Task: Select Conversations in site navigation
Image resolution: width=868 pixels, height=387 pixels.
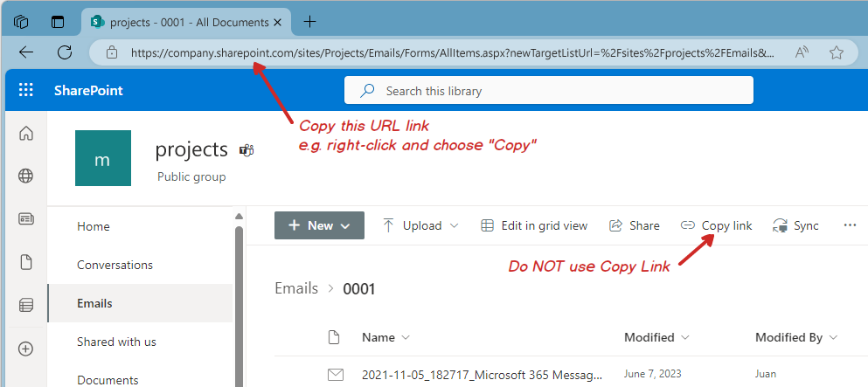Action: pyautogui.click(x=115, y=265)
